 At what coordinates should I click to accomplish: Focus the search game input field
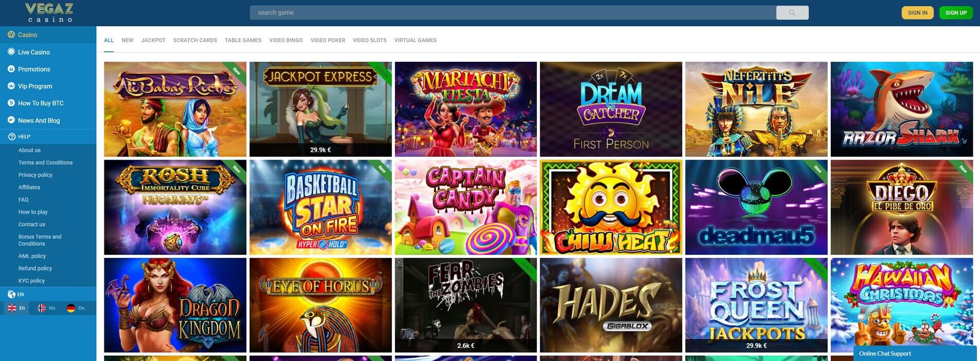(x=513, y=13)
